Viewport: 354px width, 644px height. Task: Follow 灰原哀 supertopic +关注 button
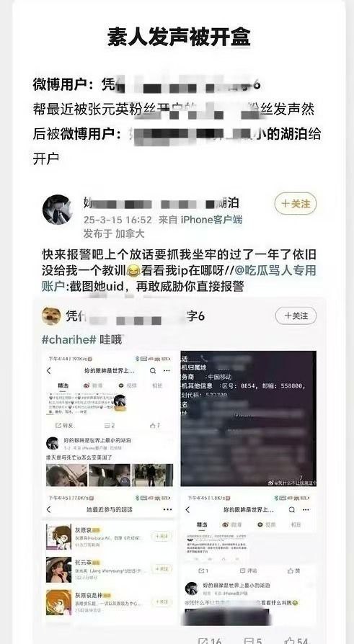161,537
